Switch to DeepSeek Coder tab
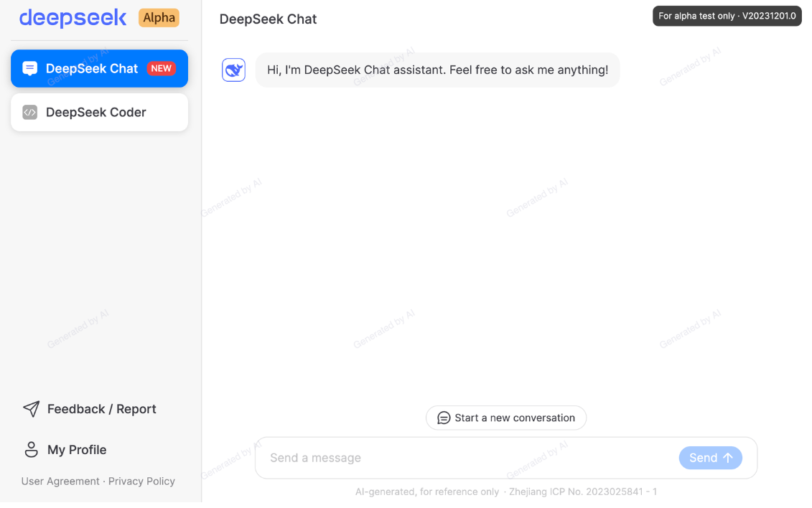812x508 pixels. pyautogui.click(x=99, y=112)
